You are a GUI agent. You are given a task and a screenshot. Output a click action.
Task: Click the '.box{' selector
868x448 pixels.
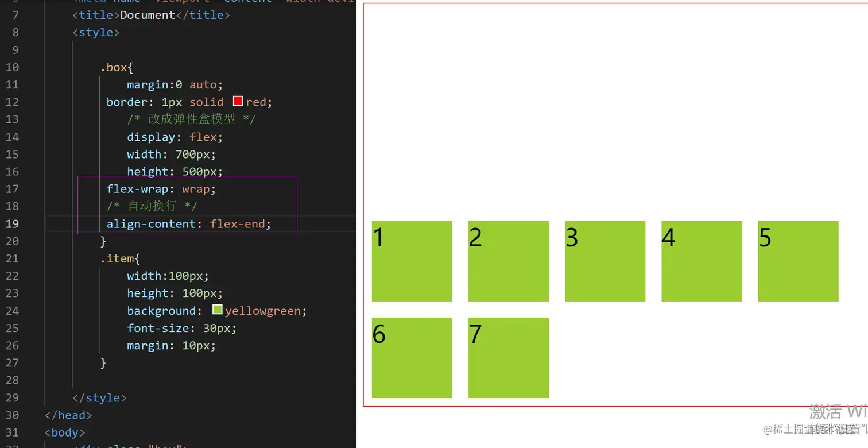tap(117, 67)
